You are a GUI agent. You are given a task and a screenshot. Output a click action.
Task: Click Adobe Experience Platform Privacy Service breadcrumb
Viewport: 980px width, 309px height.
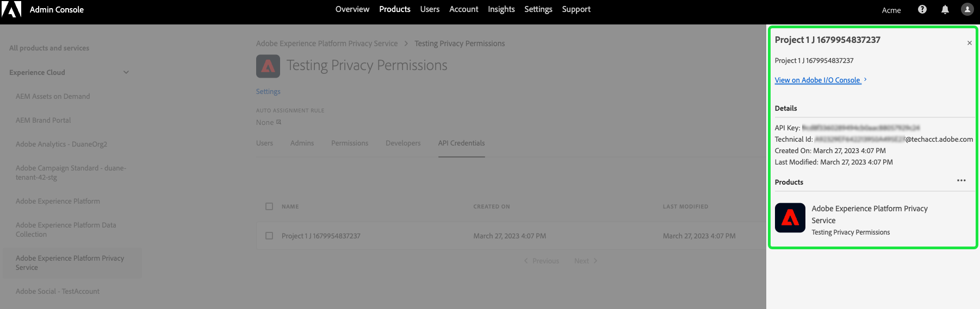327,43
